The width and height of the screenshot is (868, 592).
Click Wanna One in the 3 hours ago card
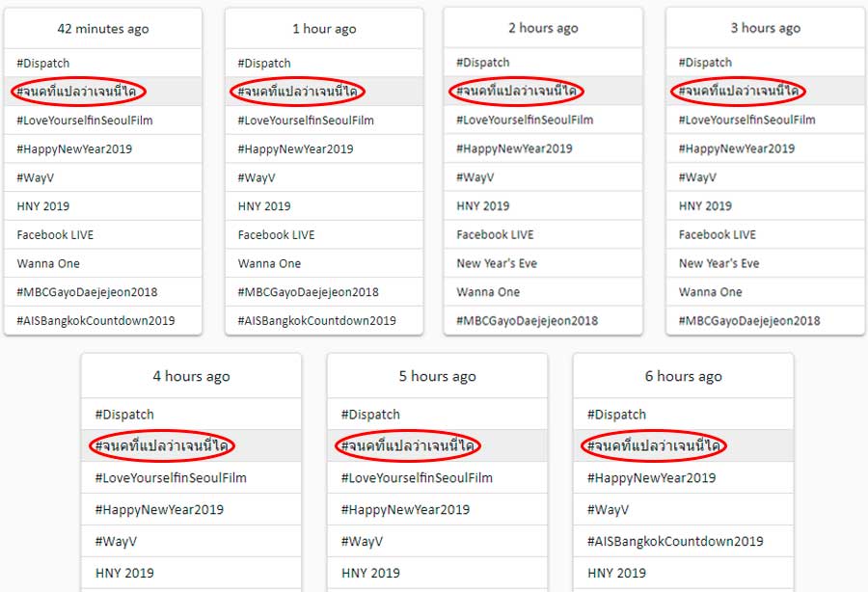[x=711, y=292]
